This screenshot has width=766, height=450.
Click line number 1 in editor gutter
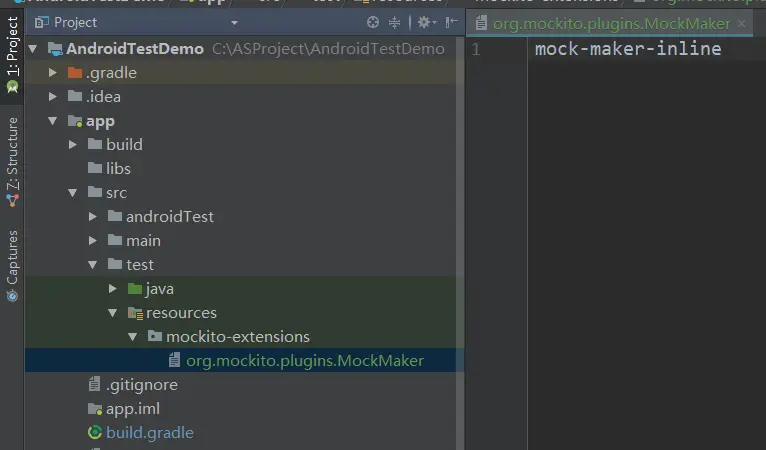point(476,49)
